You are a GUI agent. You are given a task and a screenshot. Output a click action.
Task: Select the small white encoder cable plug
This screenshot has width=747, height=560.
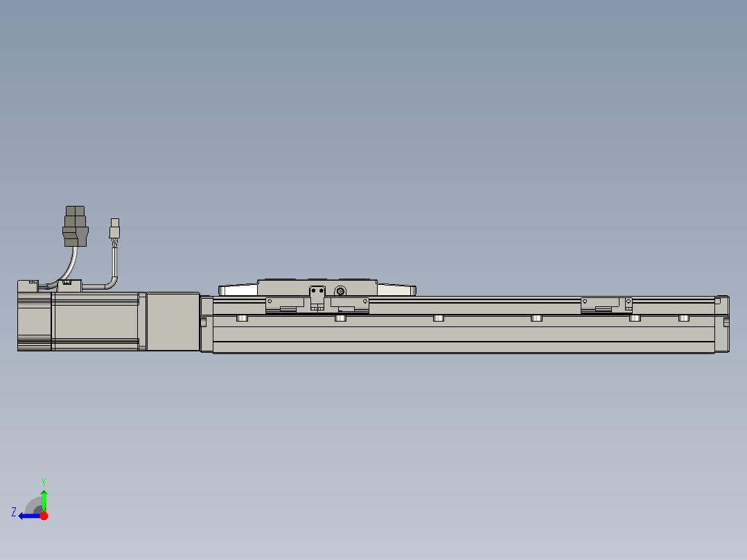(x=115, y=229)
